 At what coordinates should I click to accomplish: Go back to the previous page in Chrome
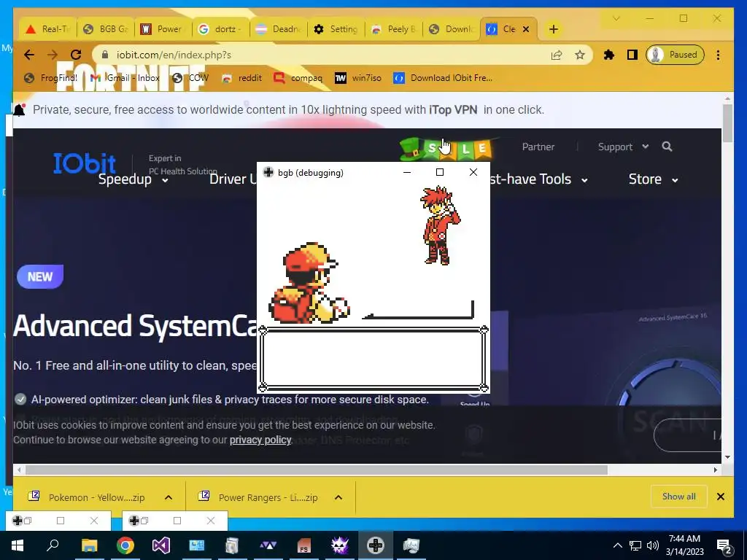click(29, 55)
